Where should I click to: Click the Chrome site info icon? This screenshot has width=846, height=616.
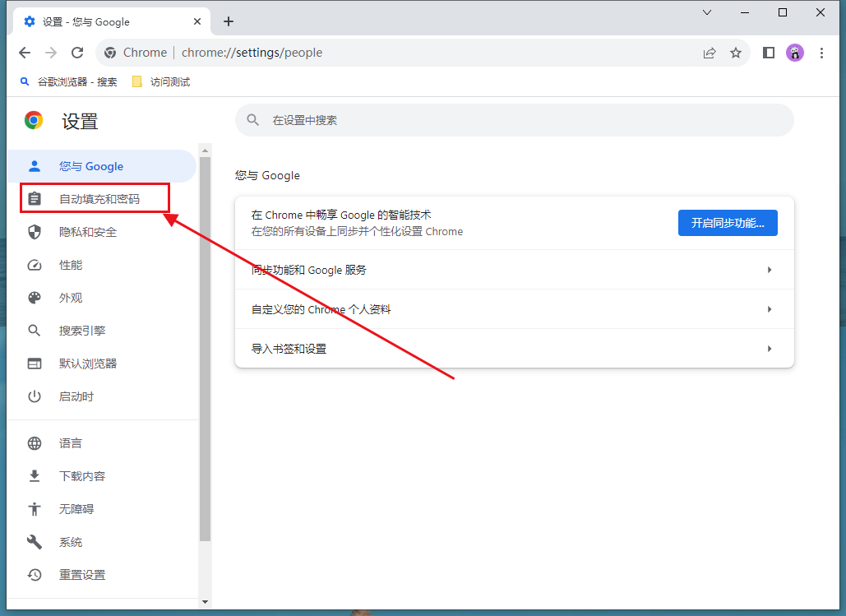(110, 53)
